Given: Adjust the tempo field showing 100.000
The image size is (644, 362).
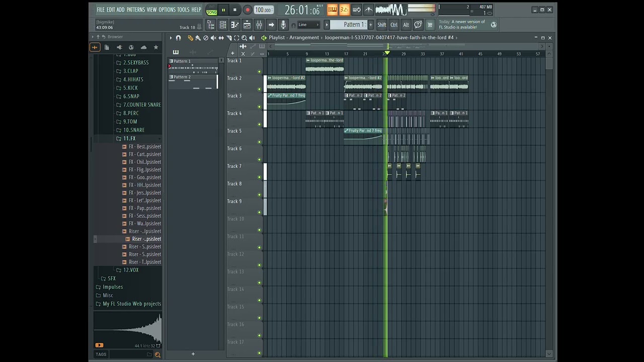Looking at the screenshot, I should [x=263, y=10].
